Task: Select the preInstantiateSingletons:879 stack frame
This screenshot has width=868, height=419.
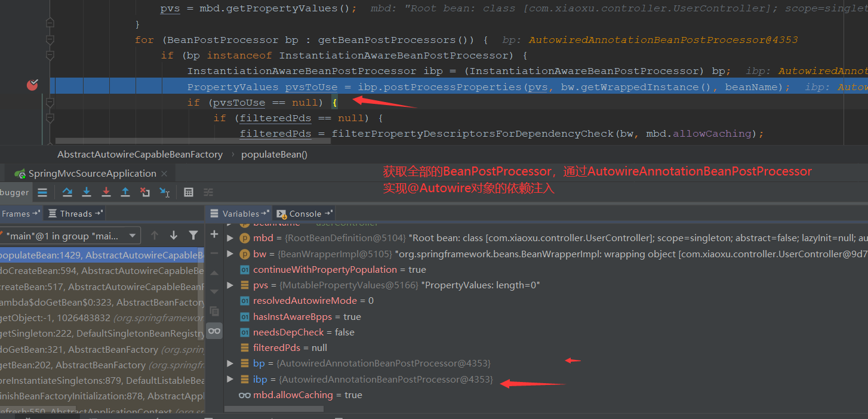Action: click(x=102, y=380)
